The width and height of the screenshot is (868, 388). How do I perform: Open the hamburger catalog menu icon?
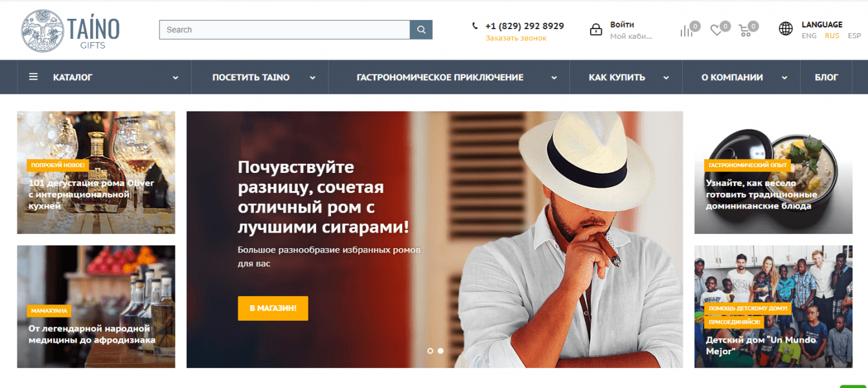[x=33, y=77]
